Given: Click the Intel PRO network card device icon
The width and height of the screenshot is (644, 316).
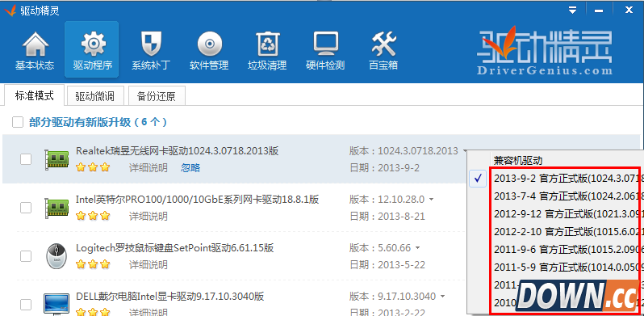Looking at the screenshot, I should (57, 208).
